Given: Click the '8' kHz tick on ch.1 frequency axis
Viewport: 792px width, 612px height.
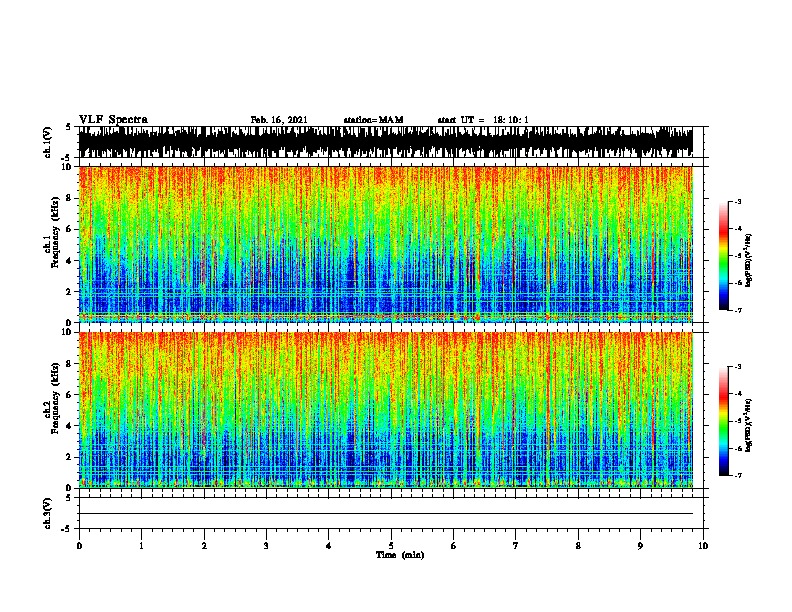Looking at the screenshot, I should coord(70,198).
